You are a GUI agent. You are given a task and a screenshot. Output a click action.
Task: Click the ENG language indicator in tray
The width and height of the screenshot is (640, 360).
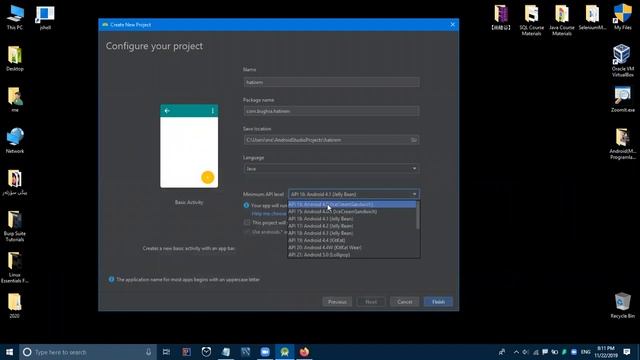point(586,352)
